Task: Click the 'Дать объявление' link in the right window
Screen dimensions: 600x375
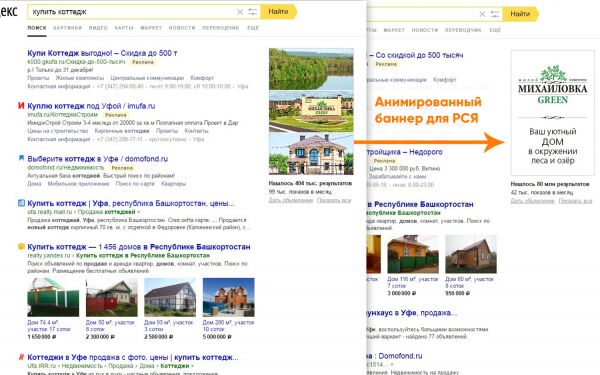Action: pyautogui.click(x=532, y=201)
